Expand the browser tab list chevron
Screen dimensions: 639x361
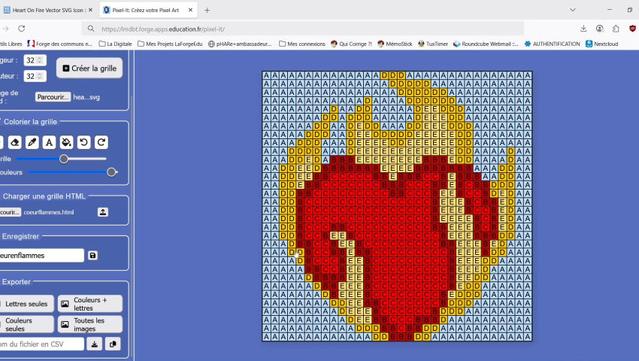pyautogui.click(x=573, y=10)
